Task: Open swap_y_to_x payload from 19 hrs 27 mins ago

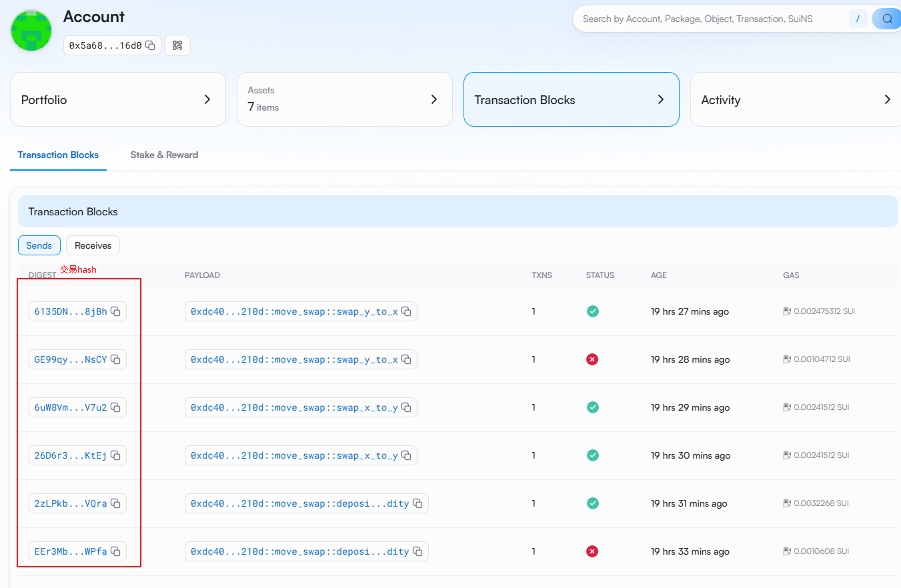Action: point(294,311)
